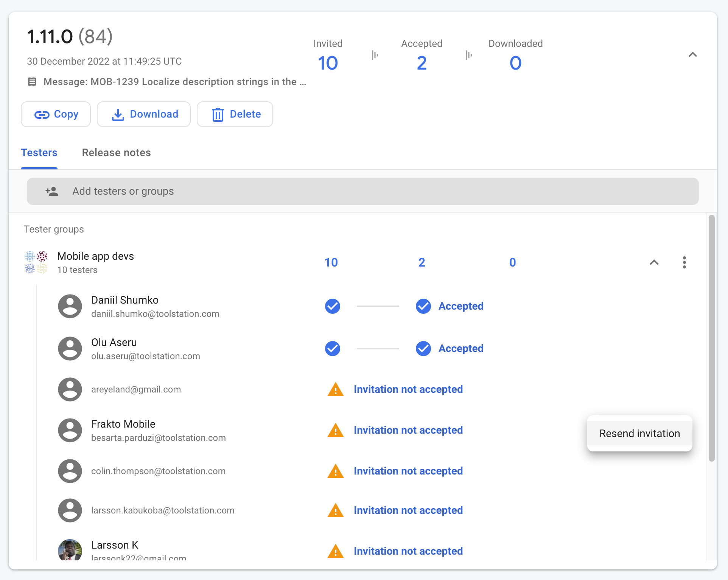728x580 pixels.
Task: Click Daniil Shumko's invited checkmark circle
Action: pos(332,306)
